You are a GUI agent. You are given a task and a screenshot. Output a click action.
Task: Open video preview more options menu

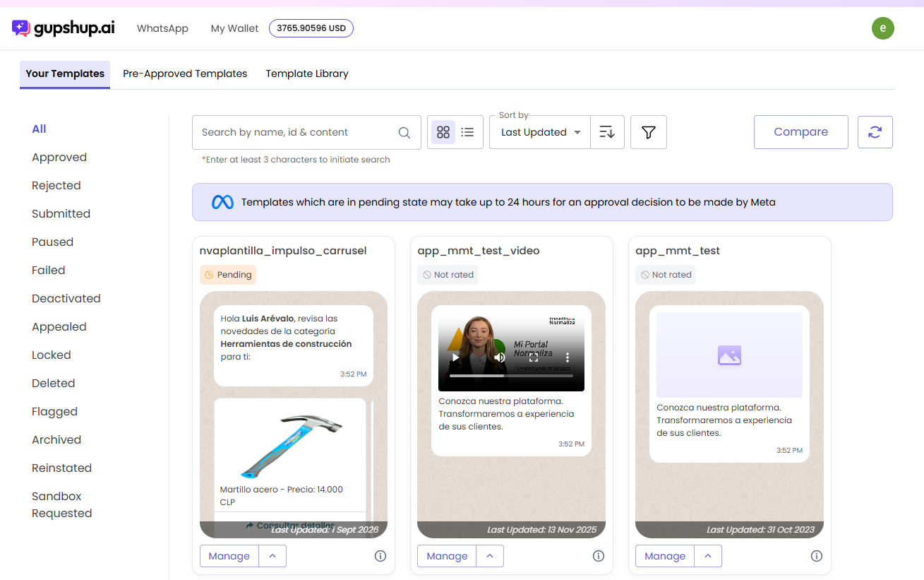[568, 357]
